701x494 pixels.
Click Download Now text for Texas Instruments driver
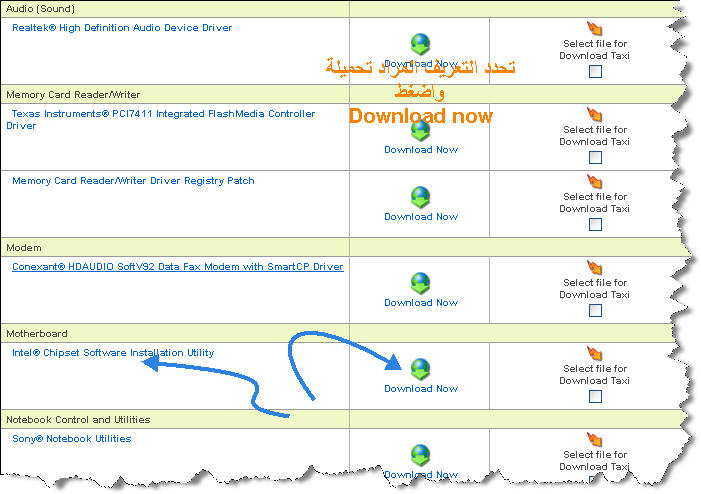[421, 150]
